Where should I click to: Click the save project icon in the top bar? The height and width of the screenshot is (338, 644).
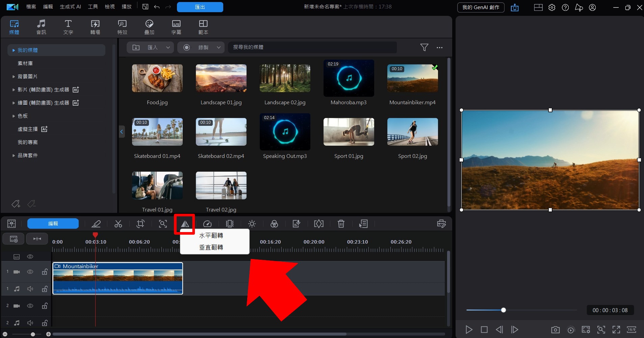tap(145, 7)
